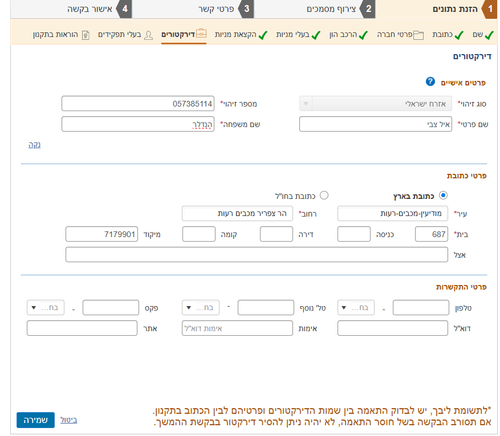
Task: Click the קומה floor field
Action: click(199, 234)
